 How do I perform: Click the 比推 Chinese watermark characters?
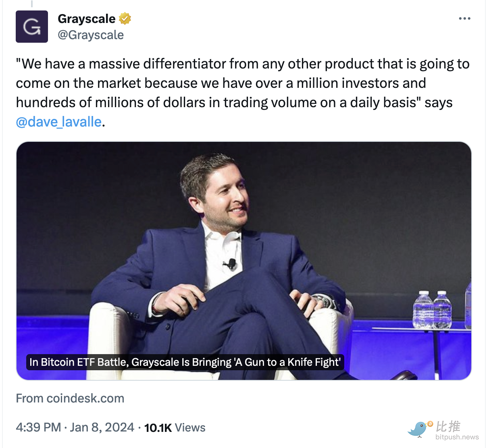448,426
